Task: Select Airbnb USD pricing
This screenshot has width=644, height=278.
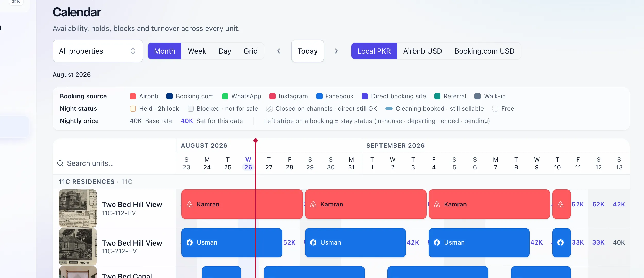Action: point(422,51)
